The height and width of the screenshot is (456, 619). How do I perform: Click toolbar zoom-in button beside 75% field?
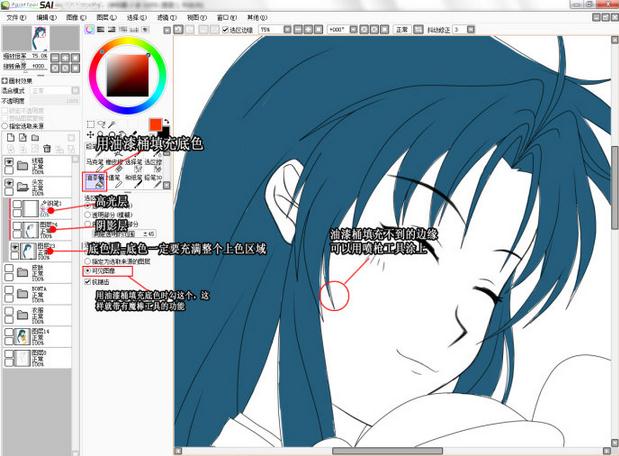click(x=308, y=30)
